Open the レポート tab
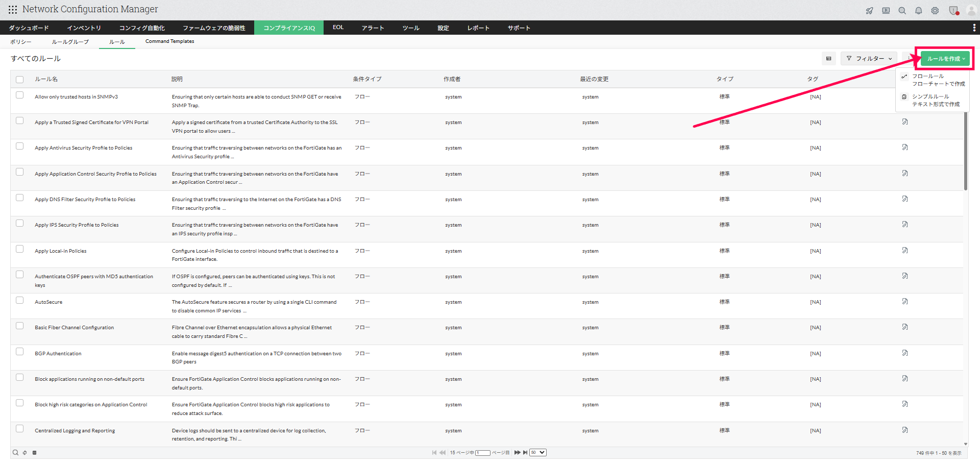980x465 pixels. click(x=478, y=28)
